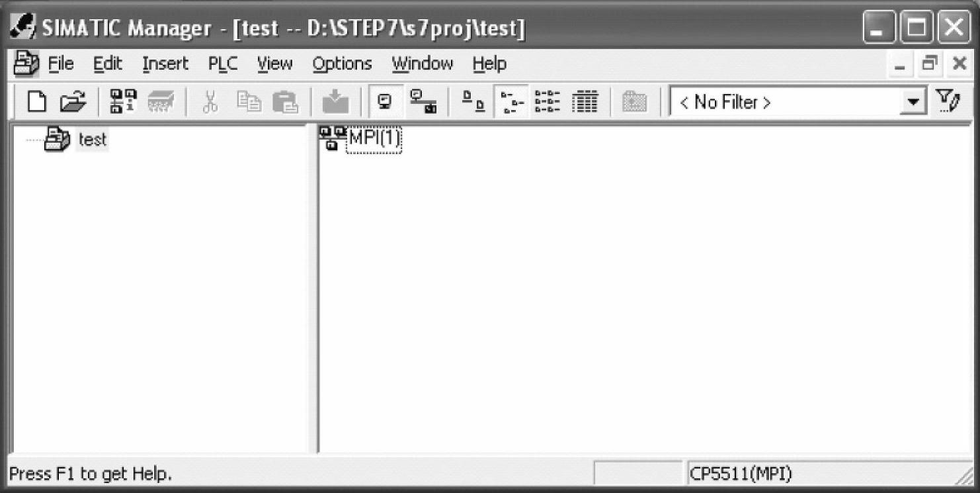Screen dimensions: 980x493
Task: Toggle the Online view button
Action: click(423, 103)
